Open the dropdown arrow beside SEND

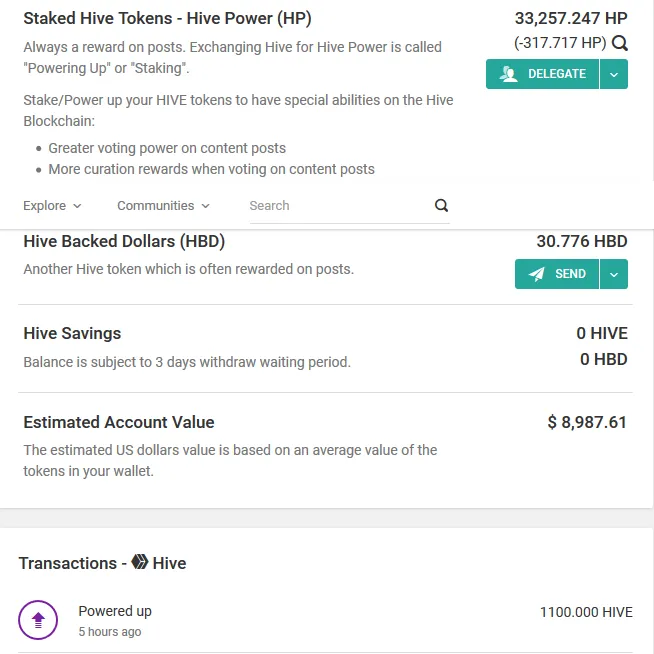[x=614, y=274]
